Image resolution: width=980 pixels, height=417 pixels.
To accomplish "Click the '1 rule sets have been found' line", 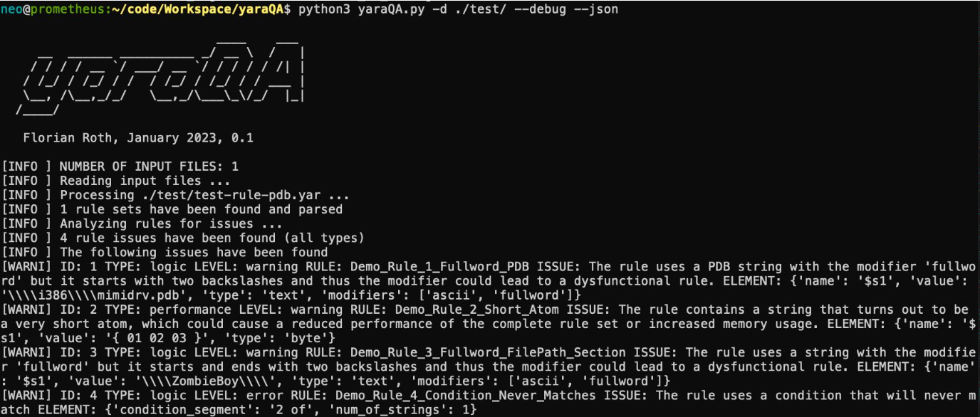I will 201,209.
